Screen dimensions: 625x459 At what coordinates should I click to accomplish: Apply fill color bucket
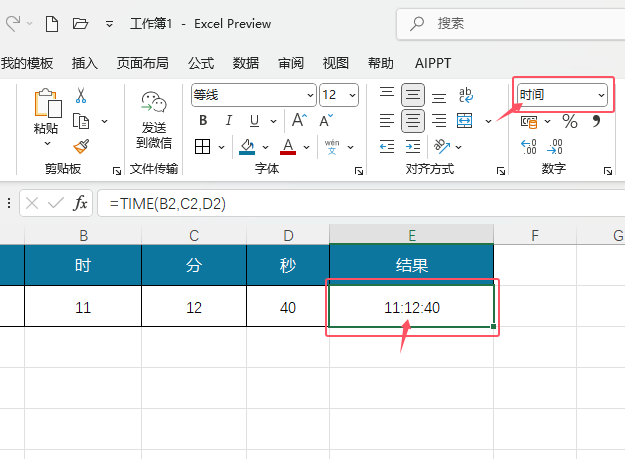[247, 146]
